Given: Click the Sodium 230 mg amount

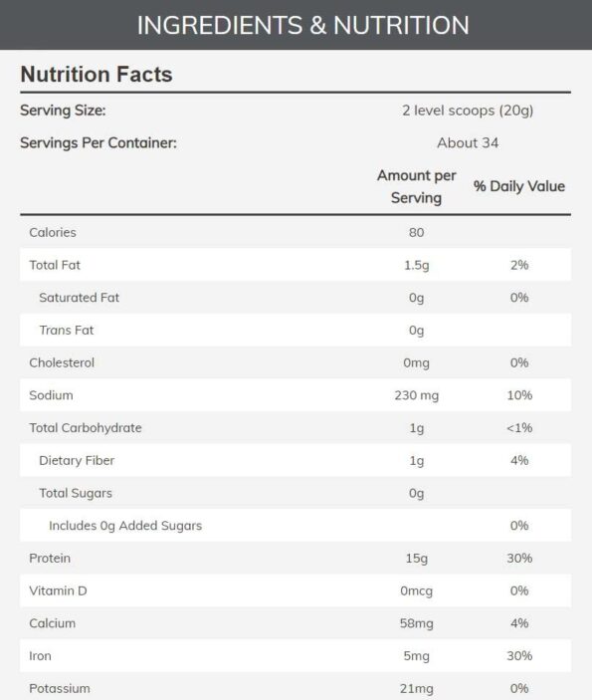Looking at the screenshot, I should tap(416, 395).
